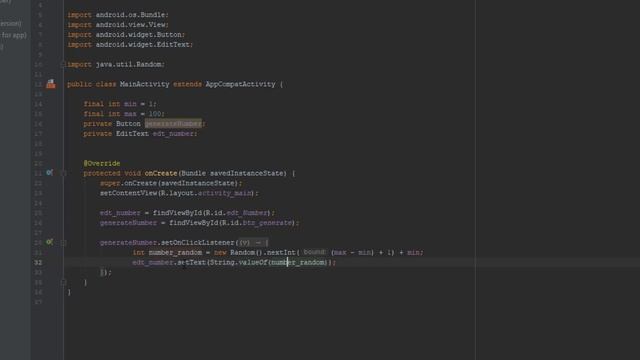The width and height of the screenshot is (640, 360).
Task: Click setText on line 32
Action: click(x=191, y=262)
